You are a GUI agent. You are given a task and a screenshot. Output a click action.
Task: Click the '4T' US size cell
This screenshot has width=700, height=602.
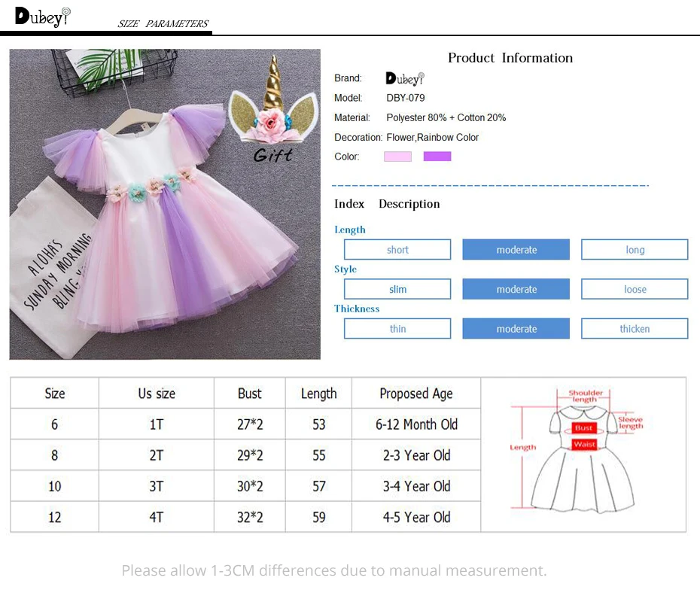coord(157,517)
